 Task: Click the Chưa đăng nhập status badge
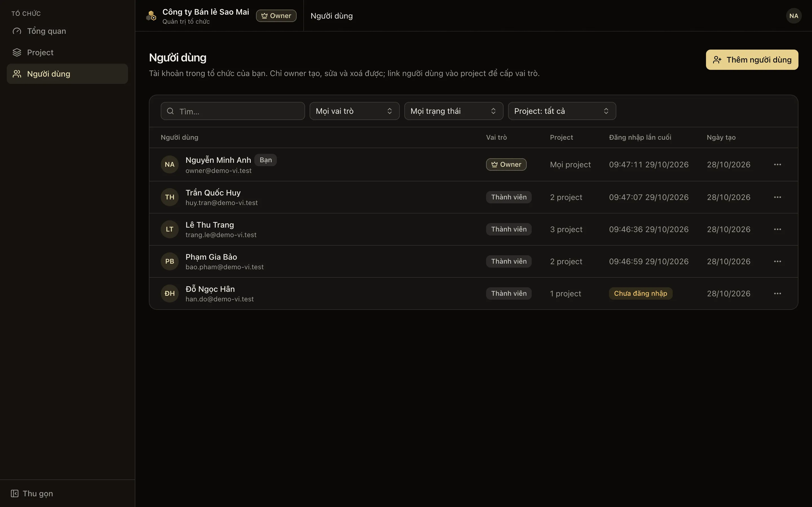pyautogui.click(x=641, y=293)
